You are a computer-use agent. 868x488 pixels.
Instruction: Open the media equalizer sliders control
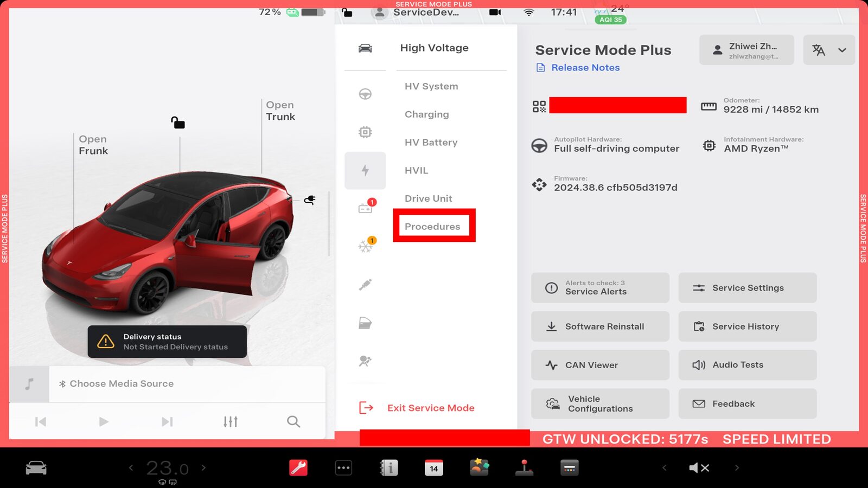tap(231, 421)
